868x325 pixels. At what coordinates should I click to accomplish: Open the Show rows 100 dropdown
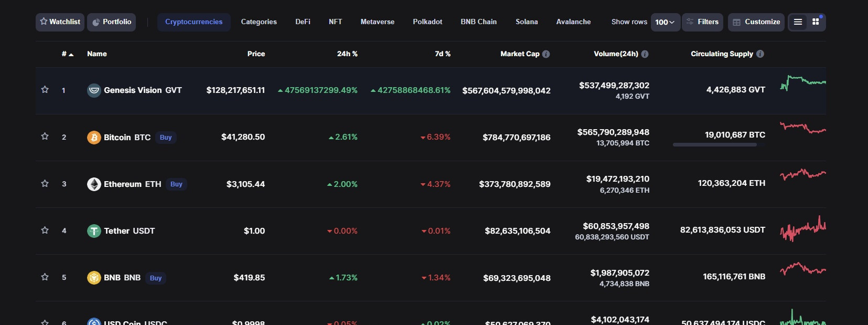tap(665, 22)
